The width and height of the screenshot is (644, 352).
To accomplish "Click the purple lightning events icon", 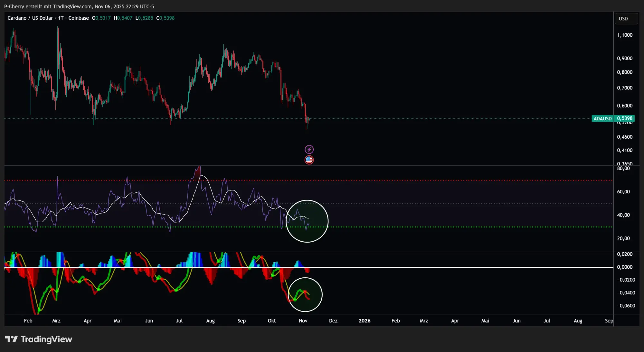I will point(309,149).
